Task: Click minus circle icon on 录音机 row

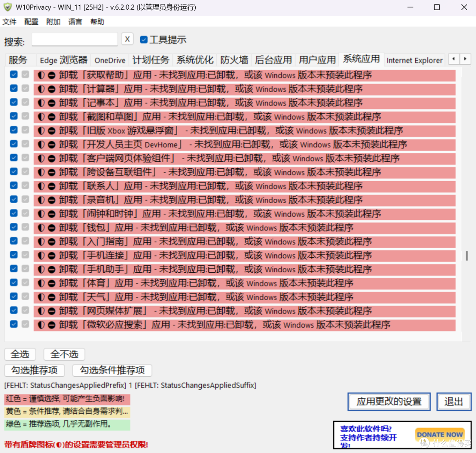Action: [x=52, y=200]
